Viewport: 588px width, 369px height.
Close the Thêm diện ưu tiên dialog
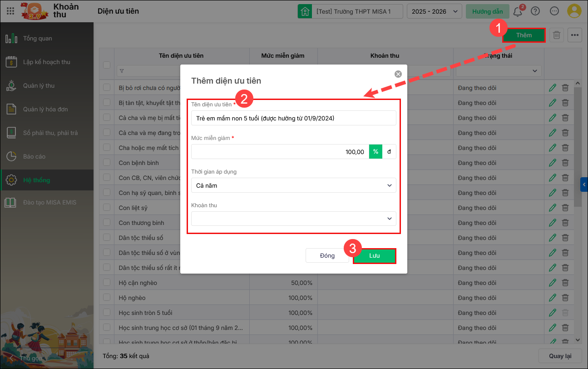[398, 74]
